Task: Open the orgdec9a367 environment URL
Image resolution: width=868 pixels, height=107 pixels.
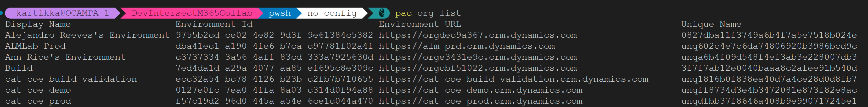Action: [x=478, y=35]
